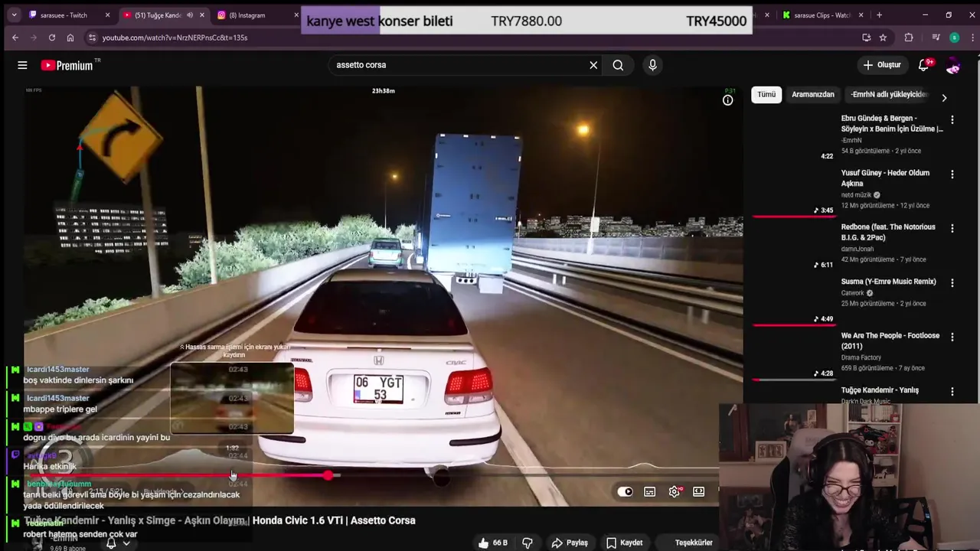Expand notification options chevron beside bell
Image resolution: width=980 pixels, height=551 pixels.
126,543
